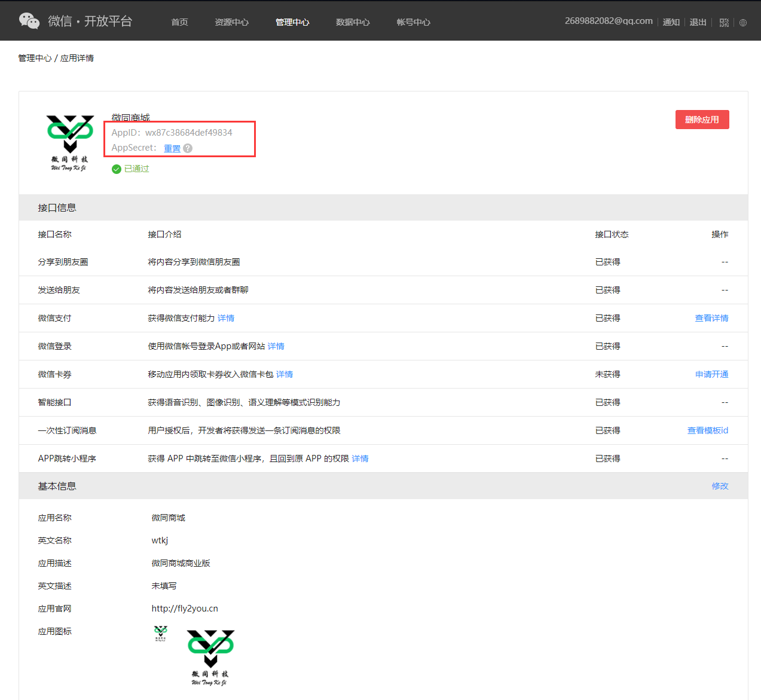Click 分享到朋友圈 row name

point(63,262)
